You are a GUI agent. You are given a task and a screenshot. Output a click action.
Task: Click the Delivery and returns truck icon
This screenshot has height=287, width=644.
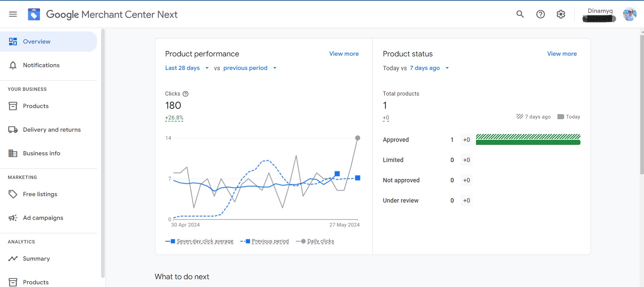coord(13,130)
